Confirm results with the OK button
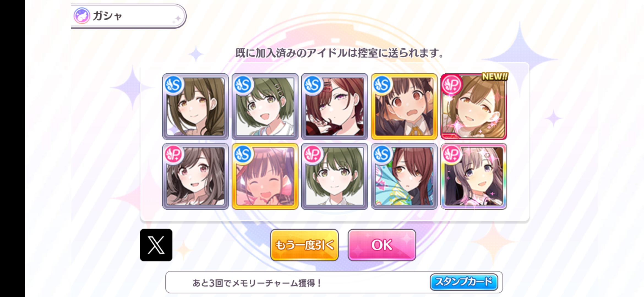This screenshot has width=644, height=297. pos(382,245)
